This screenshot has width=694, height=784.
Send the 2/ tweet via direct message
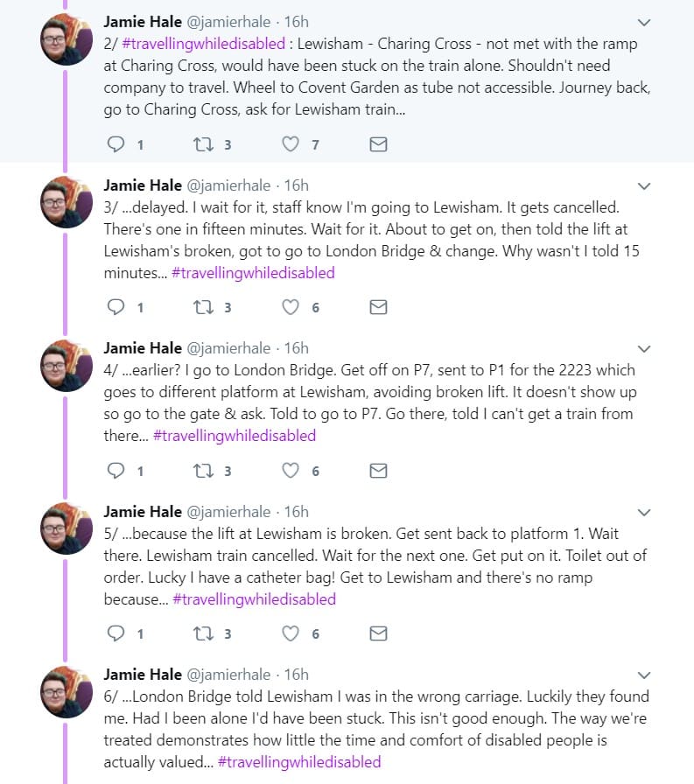pos(378,144)
